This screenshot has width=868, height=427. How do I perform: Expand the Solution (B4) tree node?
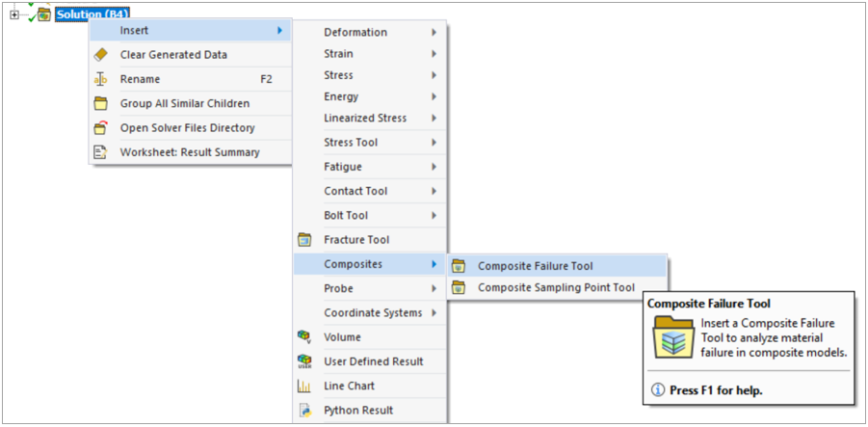pos(14,14)
